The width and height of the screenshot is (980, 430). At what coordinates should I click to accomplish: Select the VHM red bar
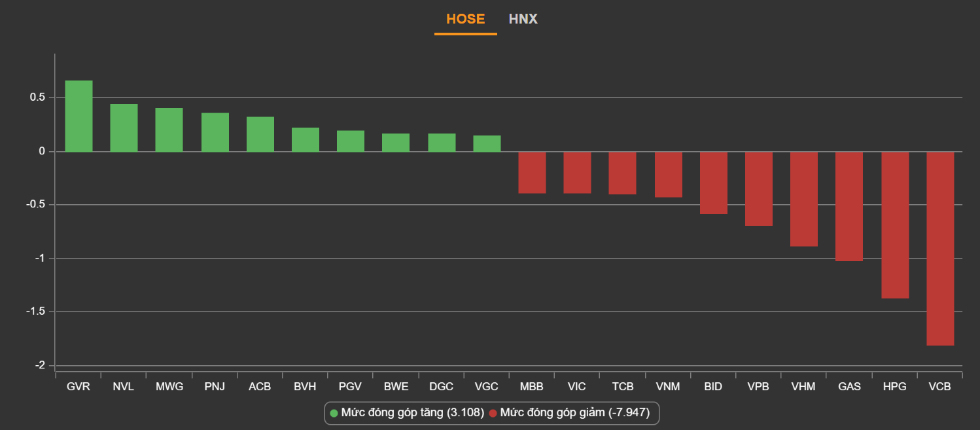click(804, 199)
